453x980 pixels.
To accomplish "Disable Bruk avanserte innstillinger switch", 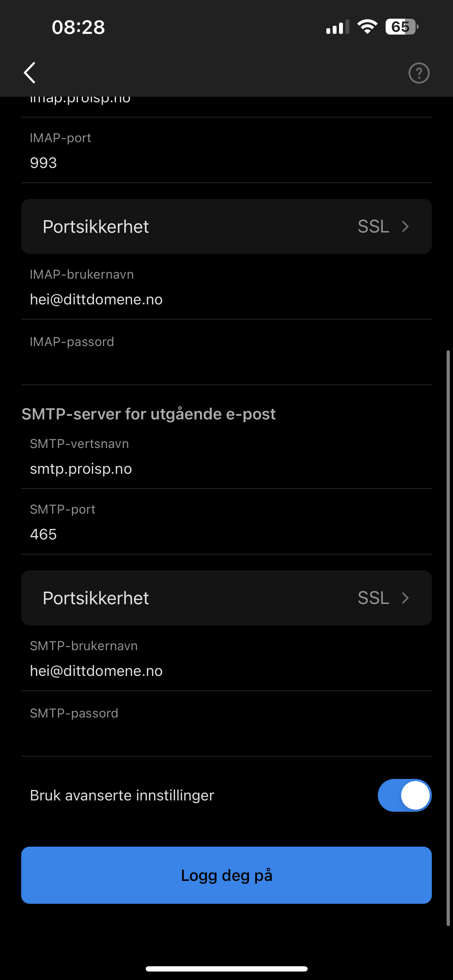I will [x=404, y=795].
